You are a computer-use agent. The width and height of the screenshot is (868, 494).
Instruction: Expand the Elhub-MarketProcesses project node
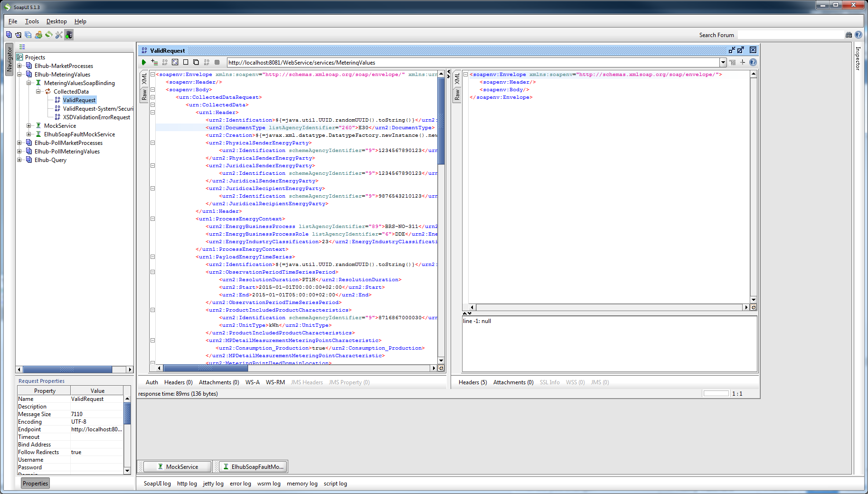point(19,66)
